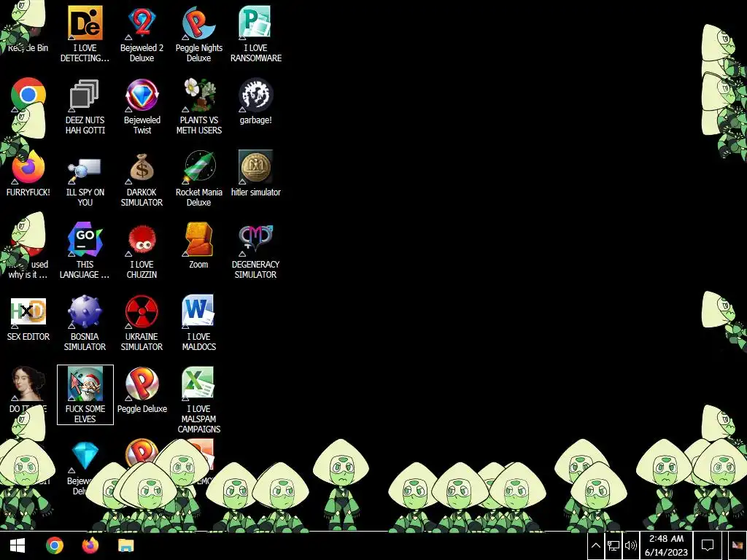
Task: Open the Zoom desktop shortcut
Action: [x=198, y=238]
